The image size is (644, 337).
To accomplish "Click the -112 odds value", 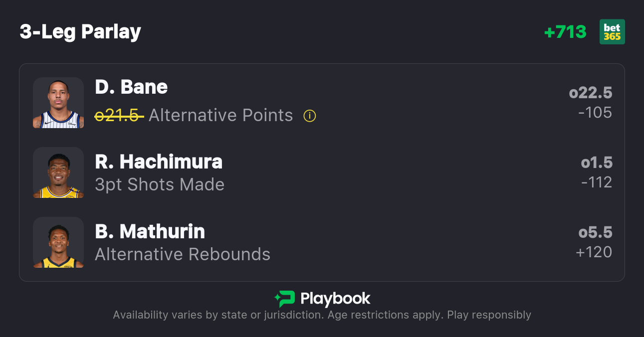I will coord(596,182).
